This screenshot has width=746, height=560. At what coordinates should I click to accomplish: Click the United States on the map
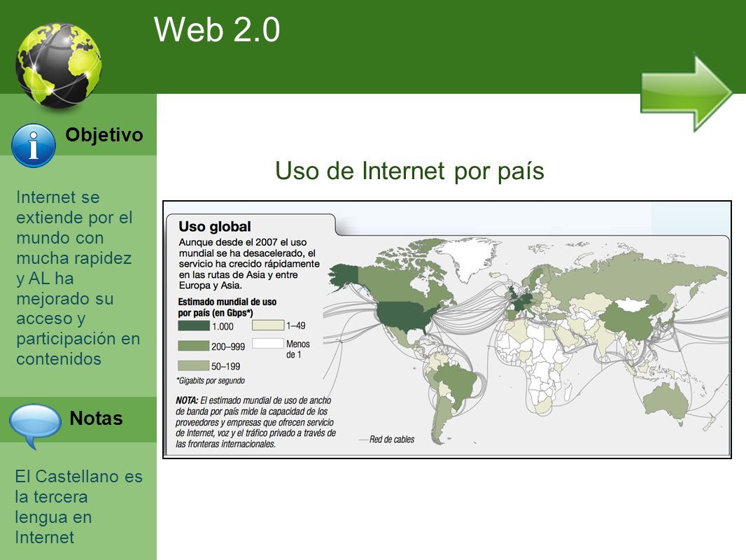point(406,316)
